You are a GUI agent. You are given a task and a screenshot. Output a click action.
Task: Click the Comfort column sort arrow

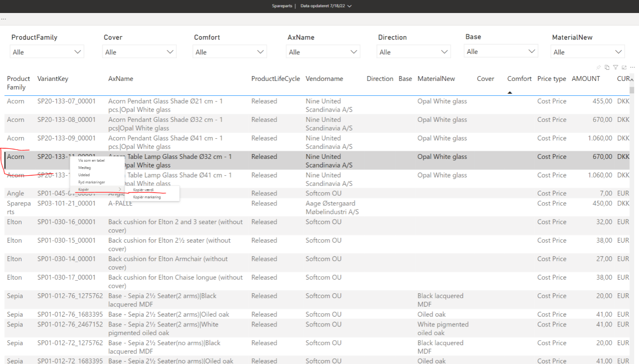click(509, 92)
